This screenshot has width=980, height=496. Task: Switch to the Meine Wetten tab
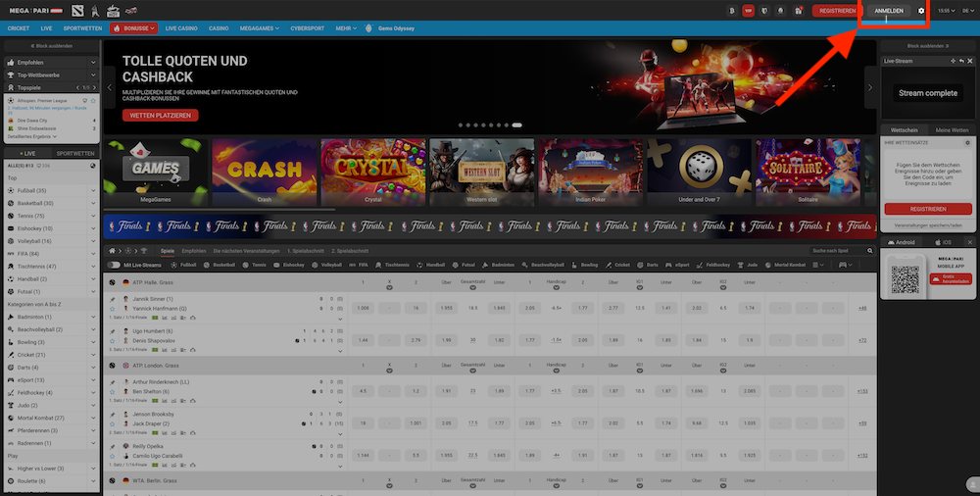(x=951, y=129)
